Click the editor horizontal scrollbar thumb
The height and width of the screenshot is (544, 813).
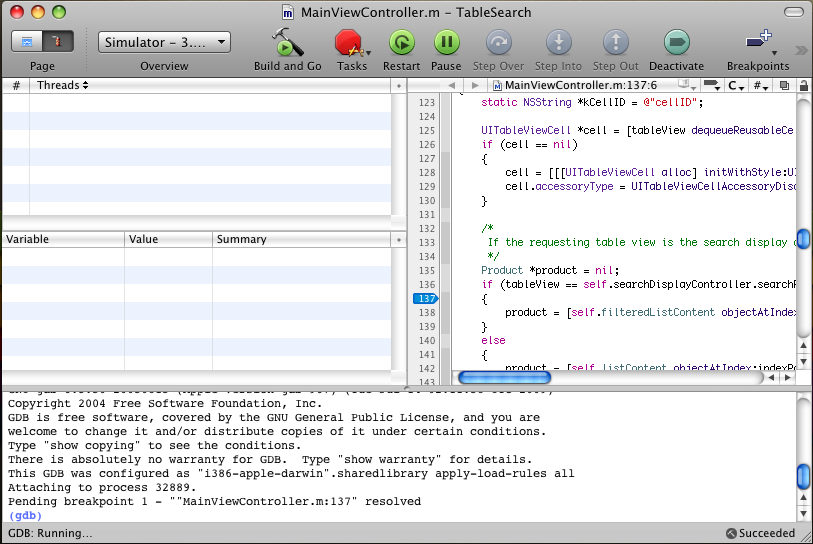point(504,378)
